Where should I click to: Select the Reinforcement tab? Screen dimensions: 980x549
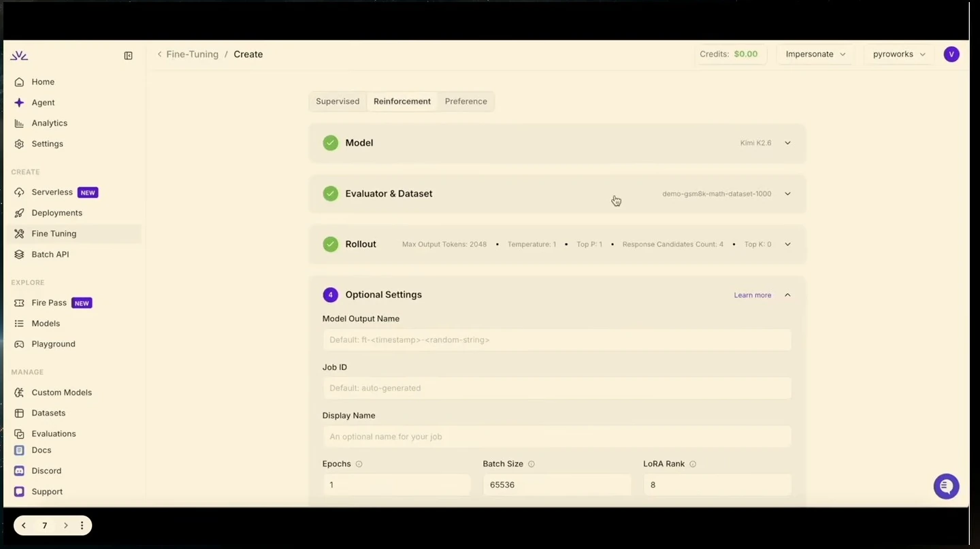pyautogui.click(x=402, y=101)
